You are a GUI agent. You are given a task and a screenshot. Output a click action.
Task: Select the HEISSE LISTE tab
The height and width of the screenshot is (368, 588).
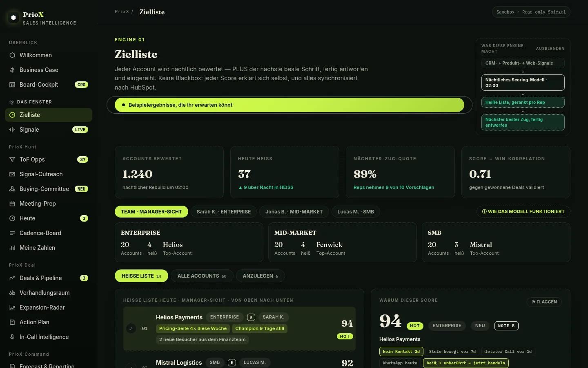tap(141, 276)
